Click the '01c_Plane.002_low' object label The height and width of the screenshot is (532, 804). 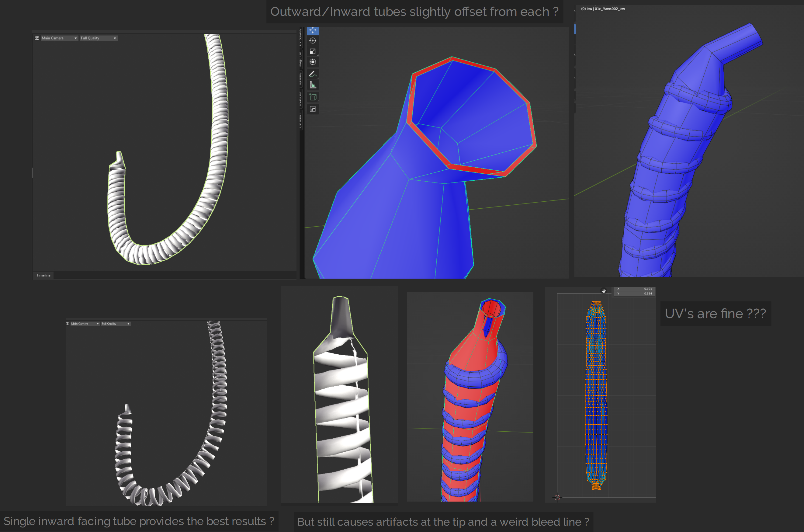(610, 9)
